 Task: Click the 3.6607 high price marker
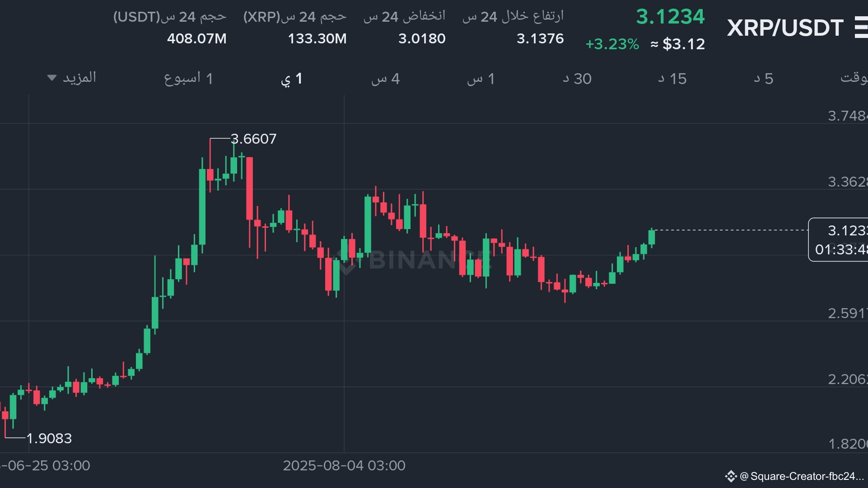pos(253,139)
